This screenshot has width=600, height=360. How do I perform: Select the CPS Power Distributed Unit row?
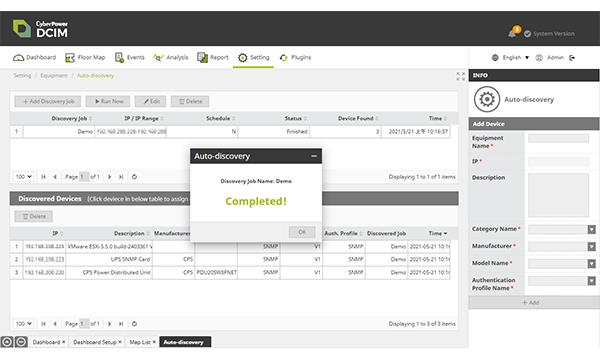click(x=230, y=273)
